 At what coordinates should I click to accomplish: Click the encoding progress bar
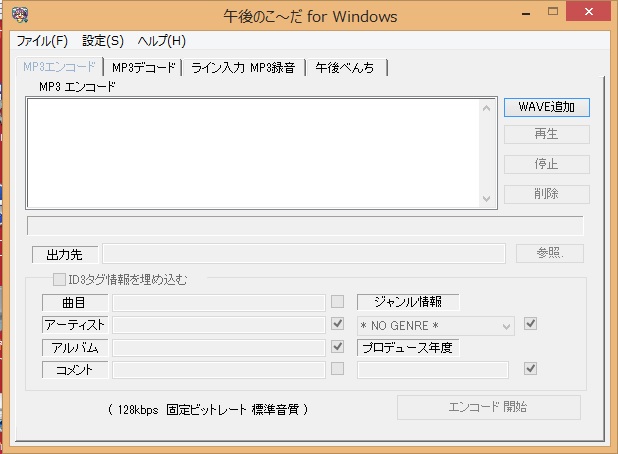pyautogui.click(x=304, y=225)
